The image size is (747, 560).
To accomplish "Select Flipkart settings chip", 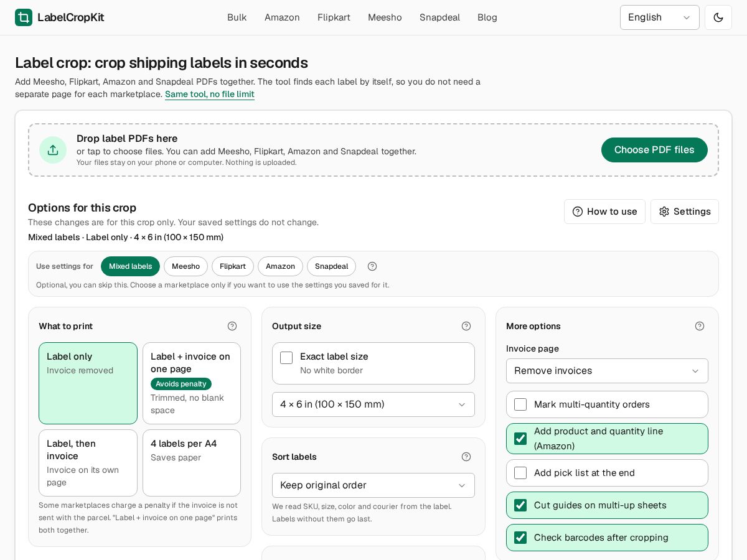I will point(233,266).
